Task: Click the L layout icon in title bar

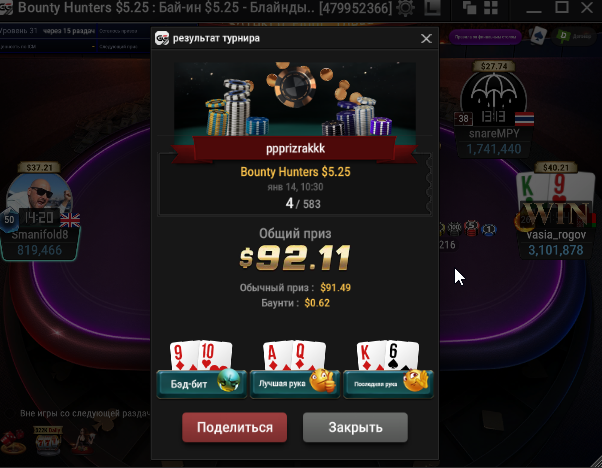Action: pos(432,8)
